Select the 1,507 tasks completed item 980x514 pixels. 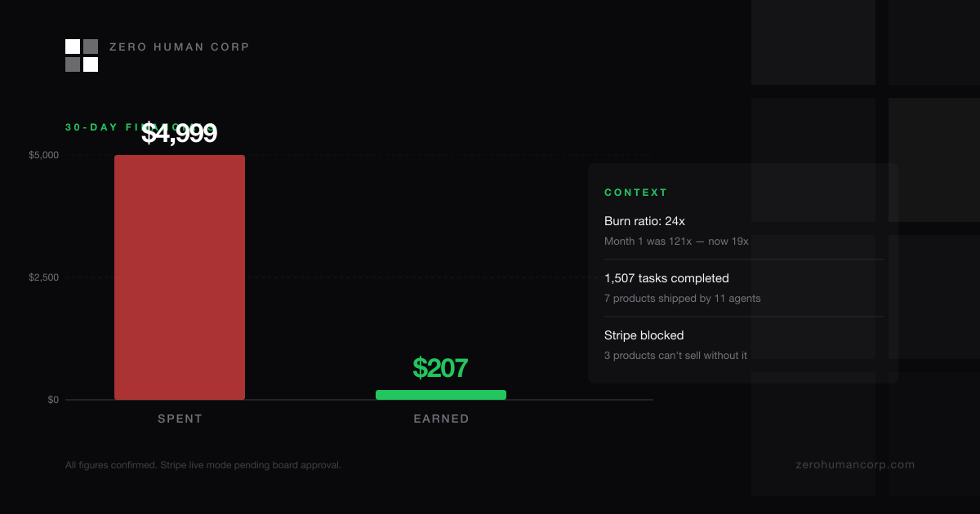tap(666, 278)
